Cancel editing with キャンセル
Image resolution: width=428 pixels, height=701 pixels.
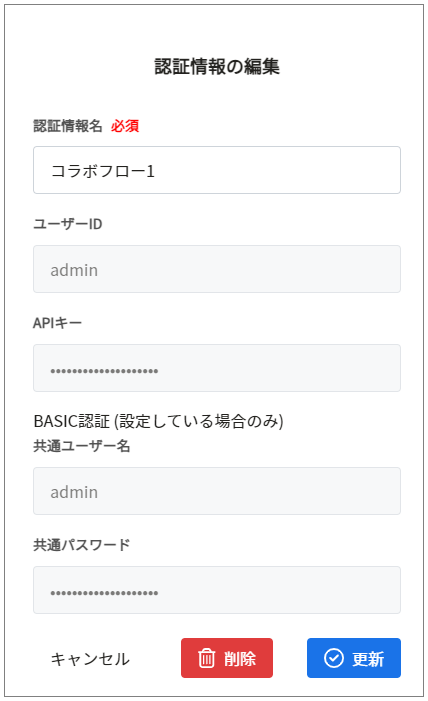90,659
